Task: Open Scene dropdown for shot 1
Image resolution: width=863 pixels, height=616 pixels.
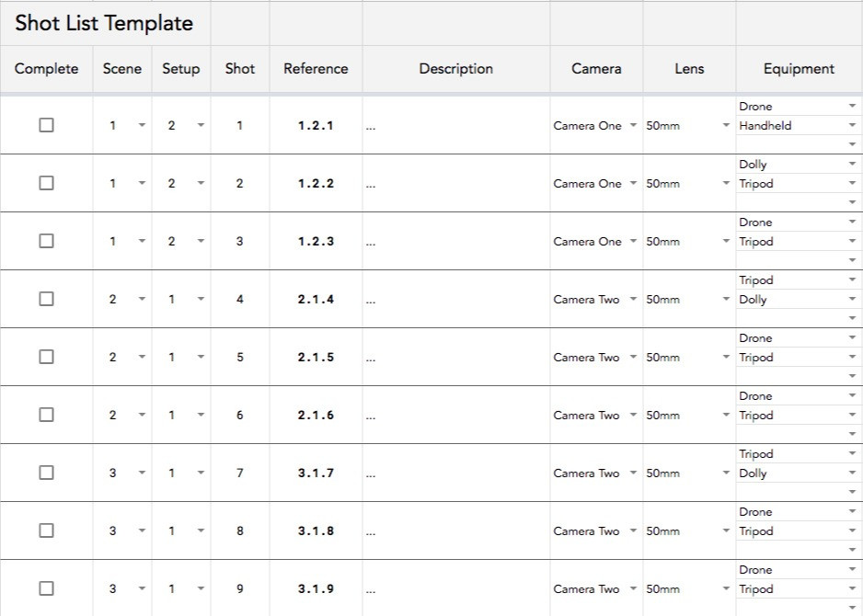Action: 142,126
